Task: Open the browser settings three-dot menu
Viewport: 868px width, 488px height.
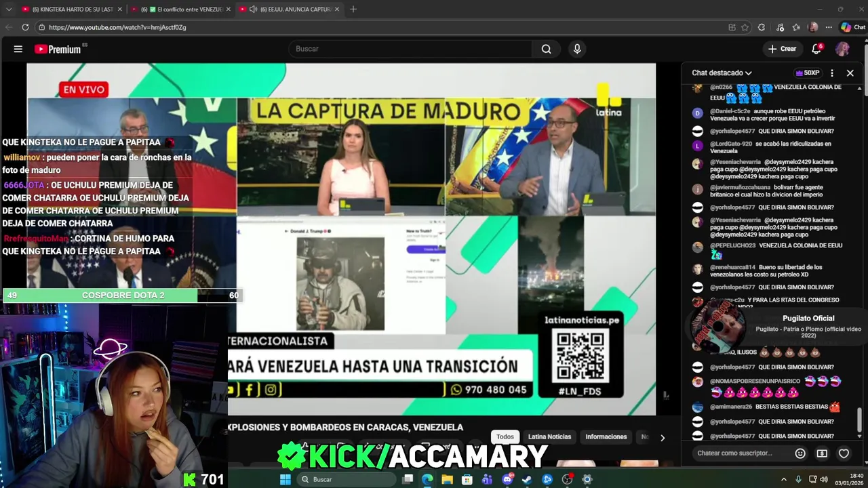Action: [829, 27]
